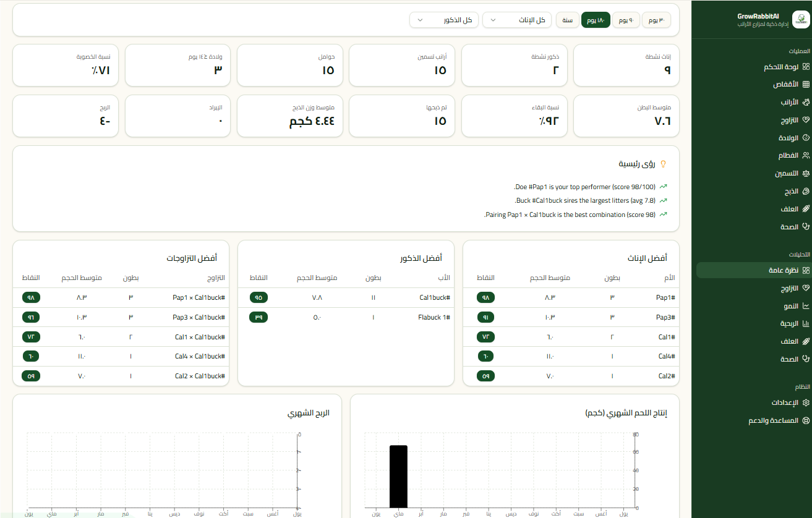Open المساعدة والدعم lifebuoy icon
Image resolution: width=812 pixels, height=518 pixels.
[806, 420]
